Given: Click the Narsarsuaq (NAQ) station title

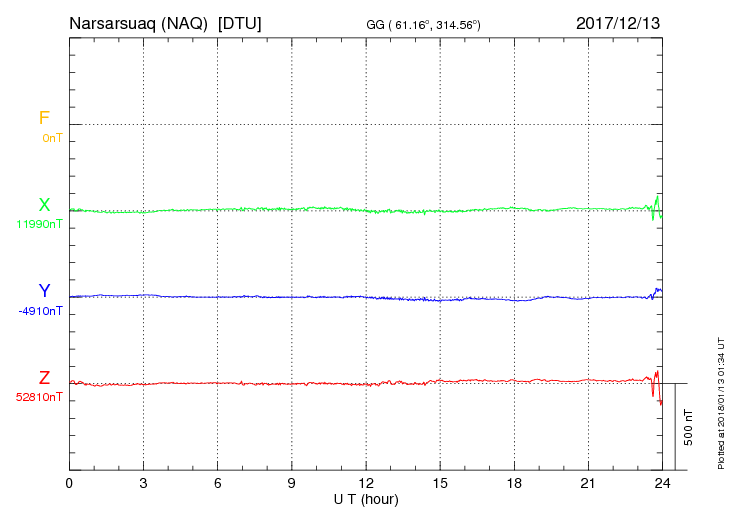Looking at the screenshot, I should [138, 24].
